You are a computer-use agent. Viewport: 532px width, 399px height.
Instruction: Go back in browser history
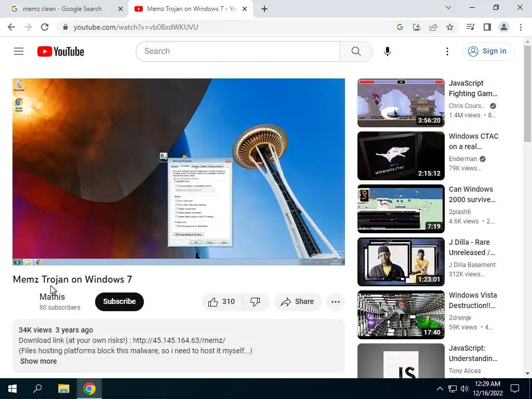pyautogui.click(x=11, y=27)
